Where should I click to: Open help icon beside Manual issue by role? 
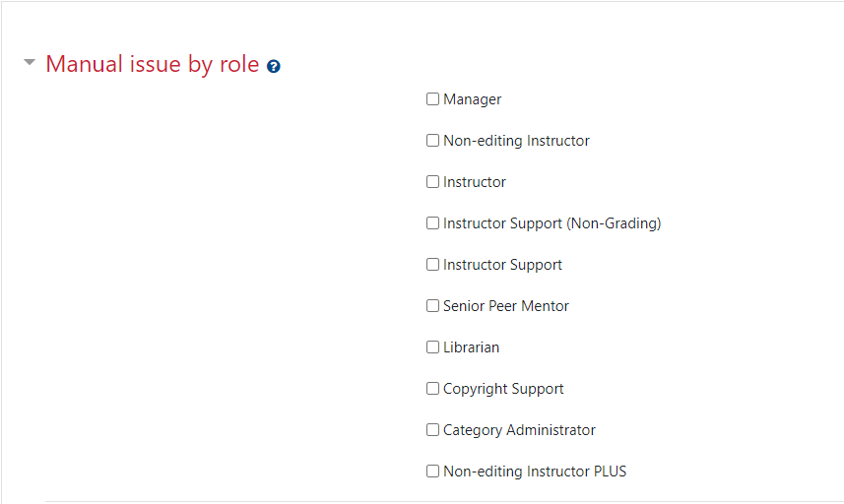click(274, 66)
